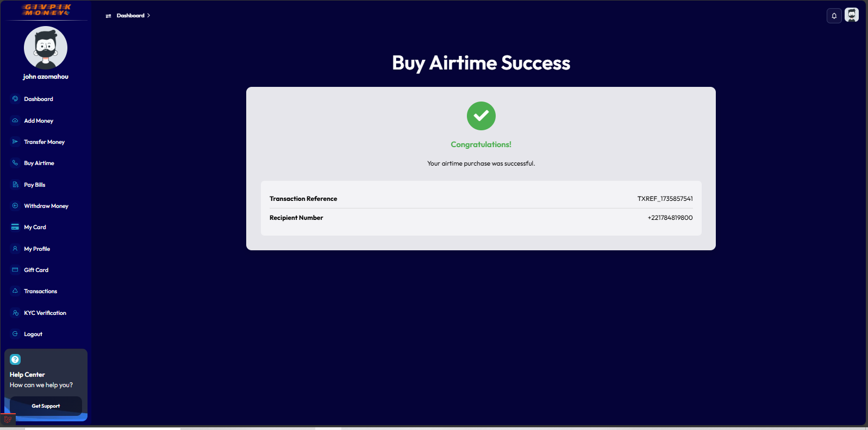Open Transfer Money from sidebar
This screenshot has width=868, height=430.
pyautogui.click(x=44, y=142)
